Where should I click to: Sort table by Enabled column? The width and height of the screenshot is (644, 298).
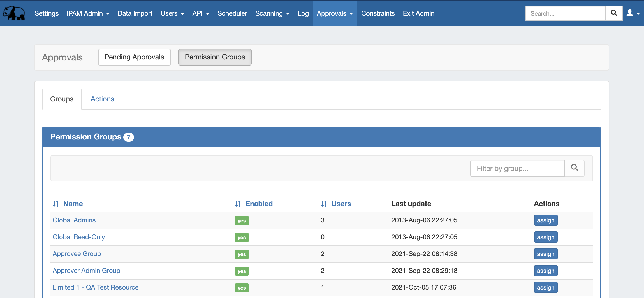coord(254,204)
